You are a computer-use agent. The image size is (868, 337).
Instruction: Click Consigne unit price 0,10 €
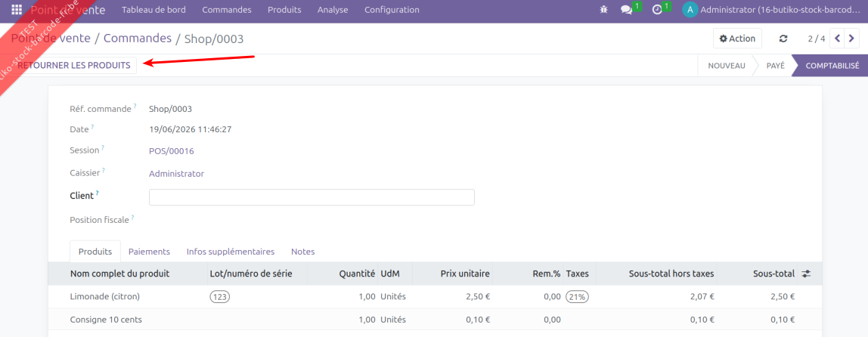point(479,320)
